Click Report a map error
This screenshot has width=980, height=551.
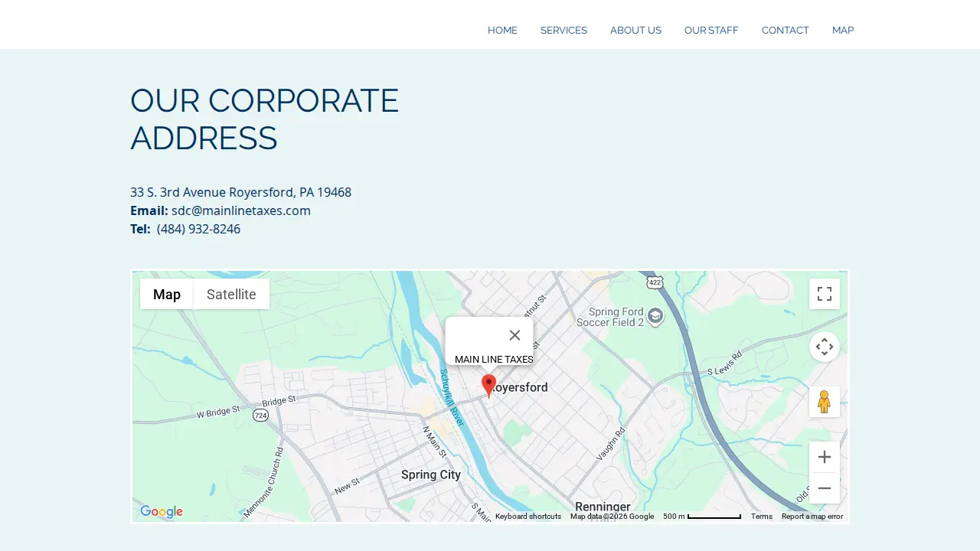(x=812, y=517)
